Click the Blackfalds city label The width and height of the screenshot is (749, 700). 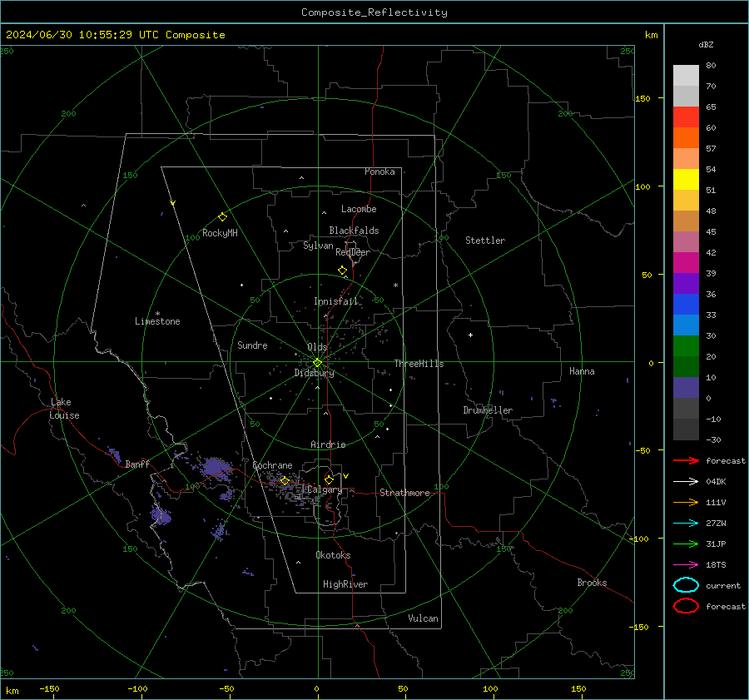pyautogui.click(x=354, y=231)
